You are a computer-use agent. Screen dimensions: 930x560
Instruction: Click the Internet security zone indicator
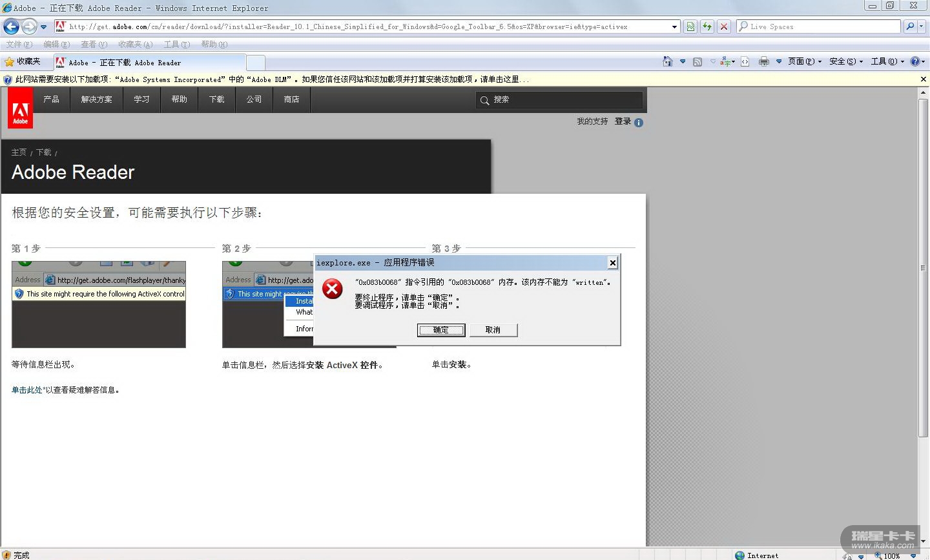pos(756,555)
